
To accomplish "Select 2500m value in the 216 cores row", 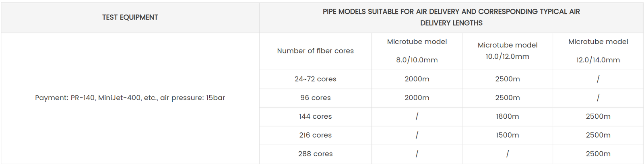I will pos(598,135).
